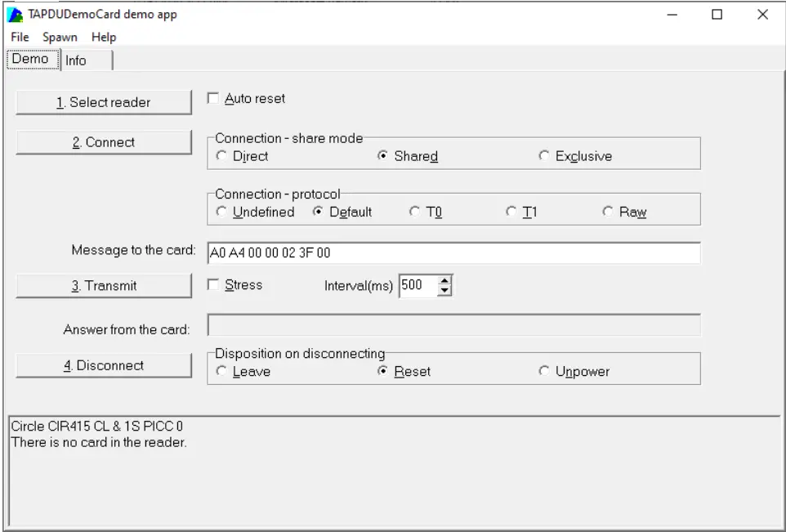
Task: Select the Raw protocol option
Action: point(608,212)
